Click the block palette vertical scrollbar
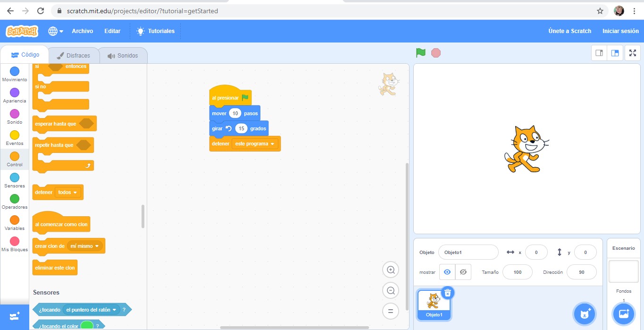The width and height of the screenshot is (644, 330). [x=143, y=216]
